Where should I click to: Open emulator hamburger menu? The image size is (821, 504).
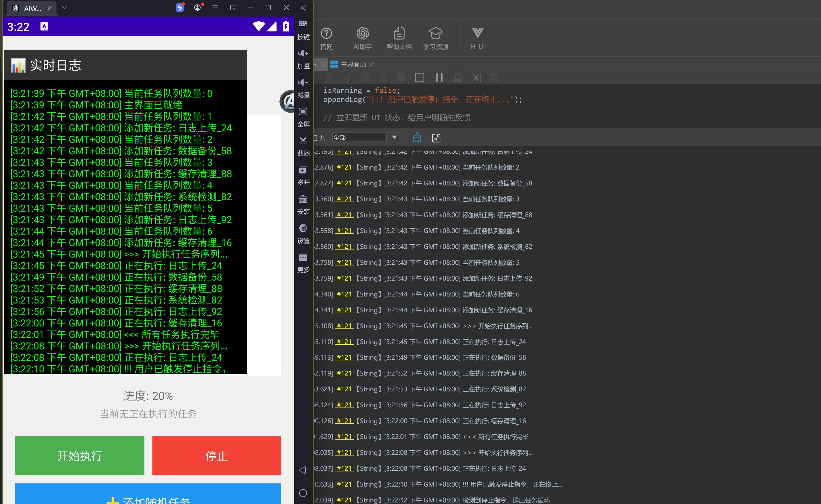[215, 8]
